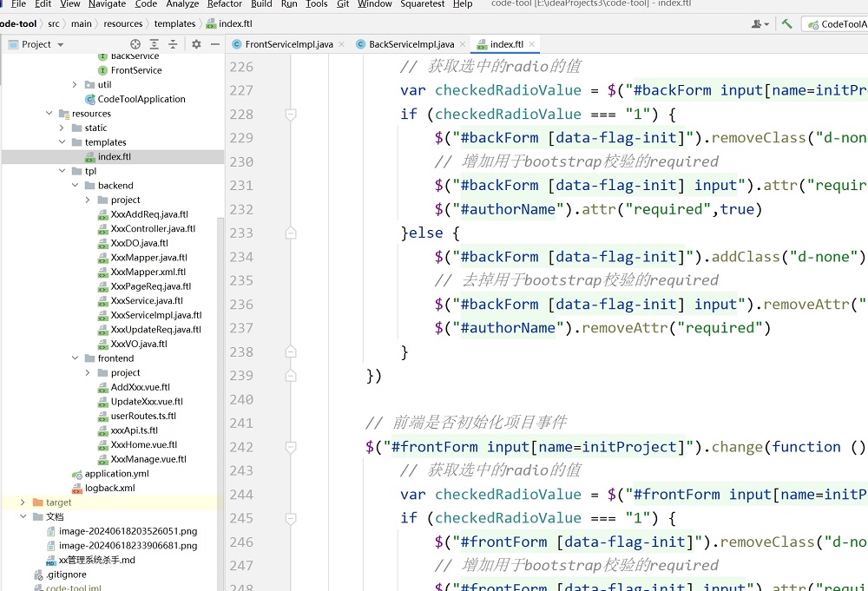The height and width of the screenshot is (591, 868).
Task: Close the FrontServiceImpl.java tab
Action: [x=341, y=44]
